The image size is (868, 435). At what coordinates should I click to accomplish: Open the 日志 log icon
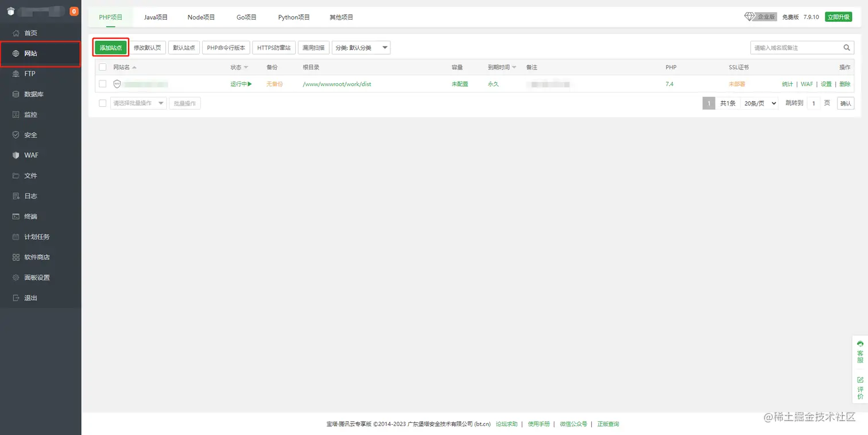(x=16, y=196)
